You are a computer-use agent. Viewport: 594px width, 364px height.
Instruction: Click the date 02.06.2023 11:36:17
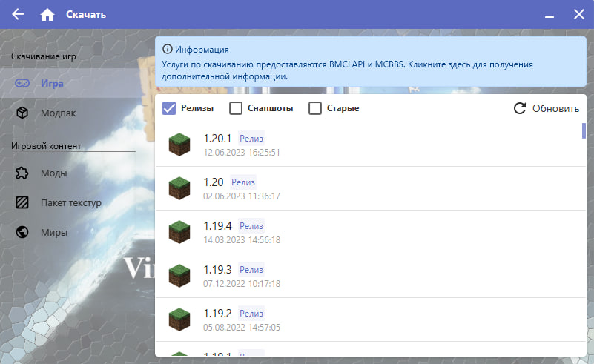tap(242, 196)
